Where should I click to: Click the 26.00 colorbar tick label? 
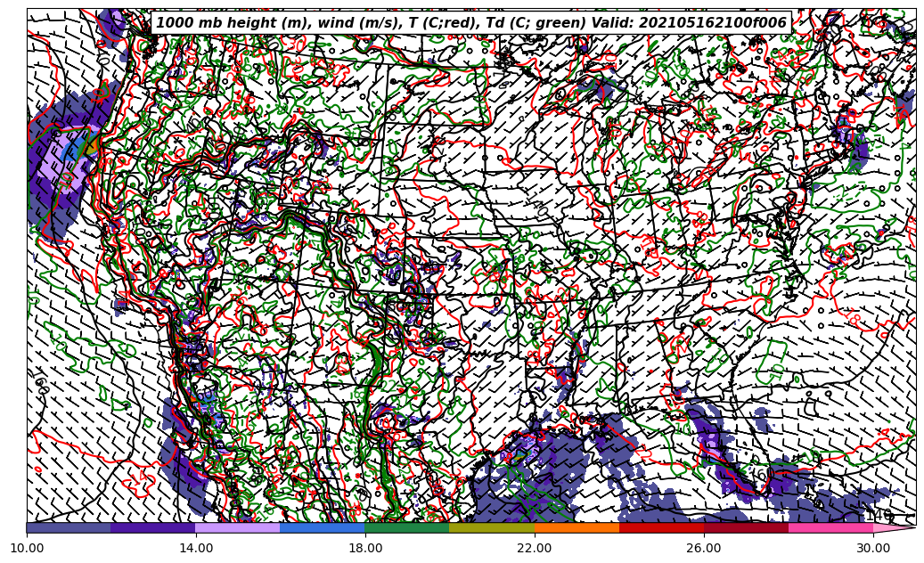pos(704,548)
